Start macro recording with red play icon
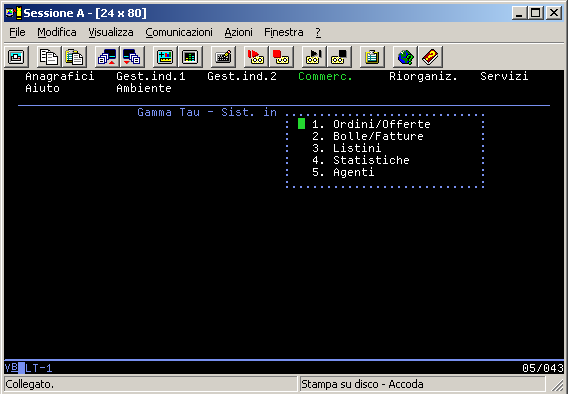568x394 pixels. tap(256, 57)
